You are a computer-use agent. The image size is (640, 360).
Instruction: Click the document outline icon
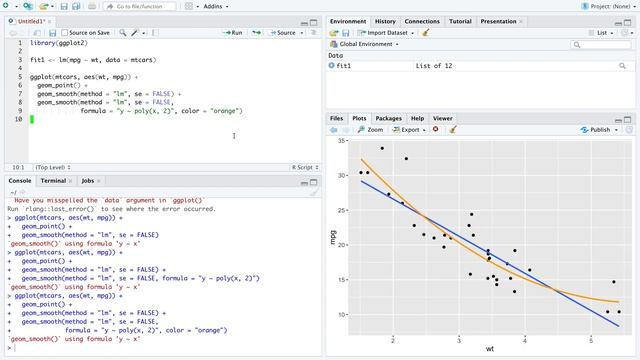click(x=313, y=33)
